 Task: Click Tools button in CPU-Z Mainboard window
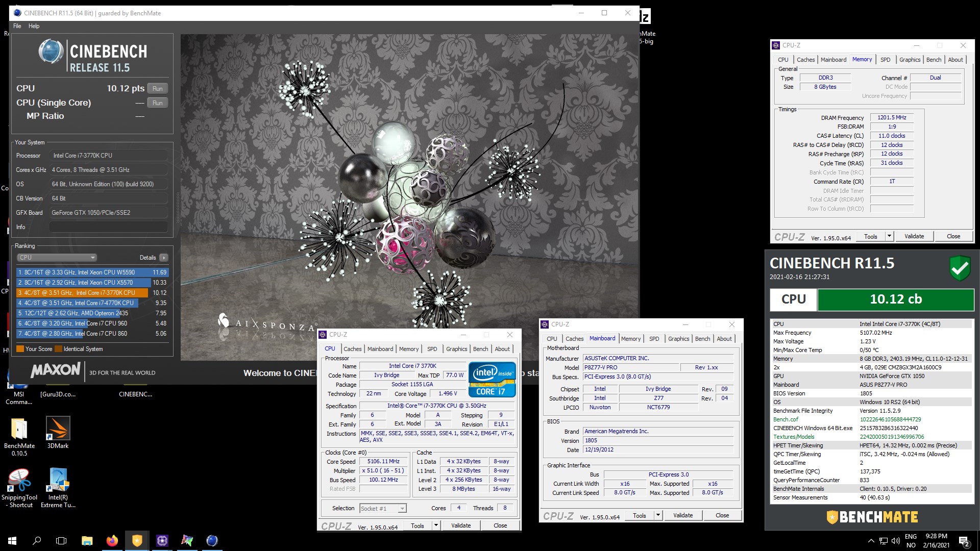point(640,515)
